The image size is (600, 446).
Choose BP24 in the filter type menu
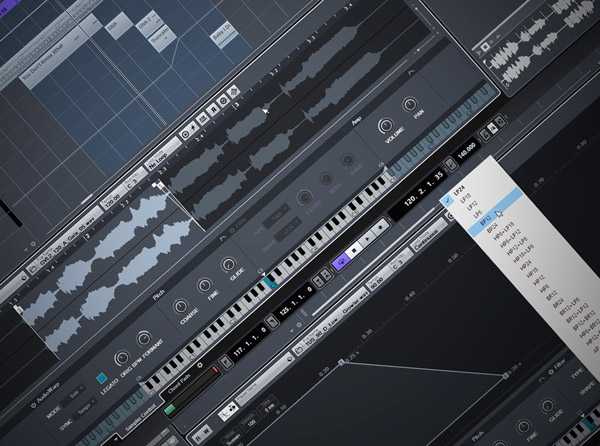tap(491, 228)
